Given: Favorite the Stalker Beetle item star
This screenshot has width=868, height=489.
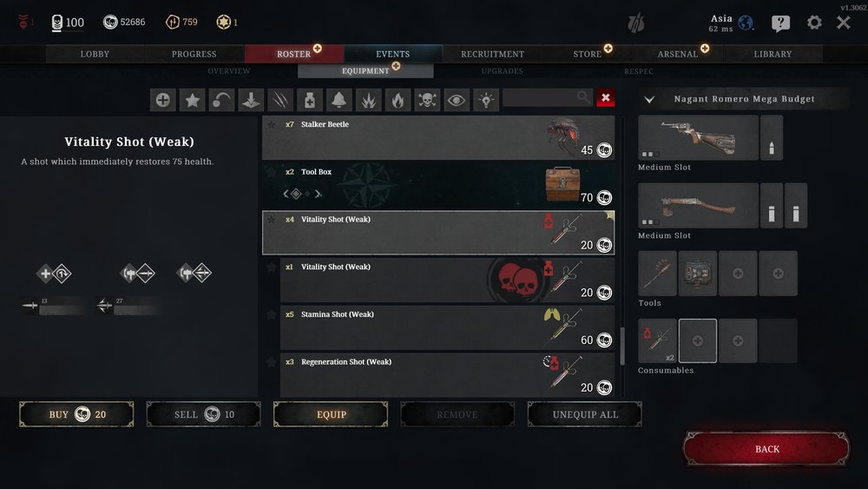Looking at the screenshot, I should point(271,124).
